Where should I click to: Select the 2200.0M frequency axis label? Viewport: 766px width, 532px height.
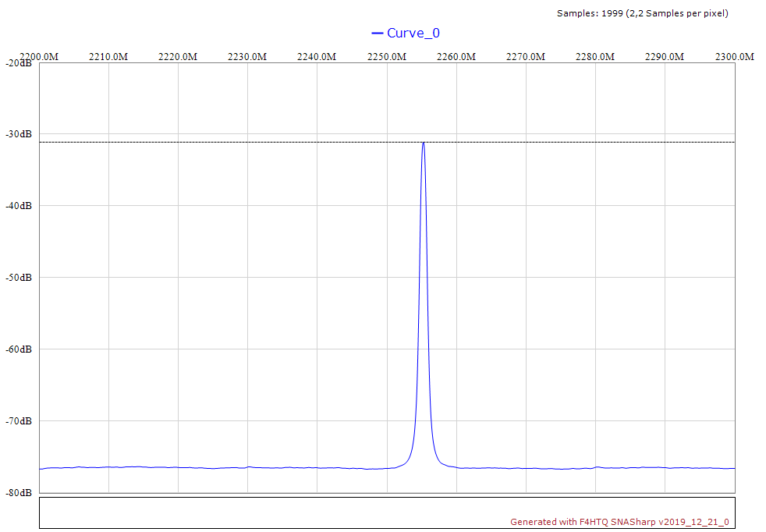39,57
